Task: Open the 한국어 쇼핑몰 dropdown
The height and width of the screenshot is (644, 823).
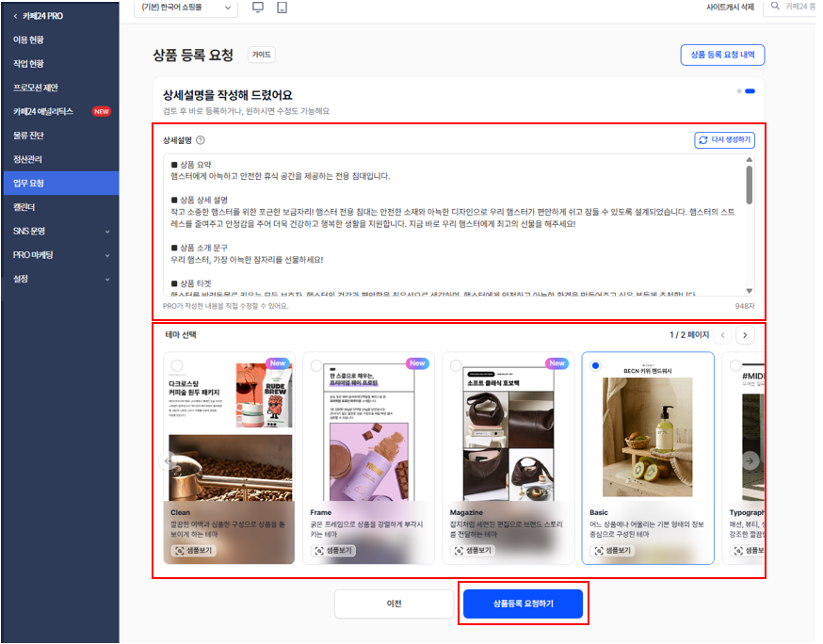Action: 187,8
